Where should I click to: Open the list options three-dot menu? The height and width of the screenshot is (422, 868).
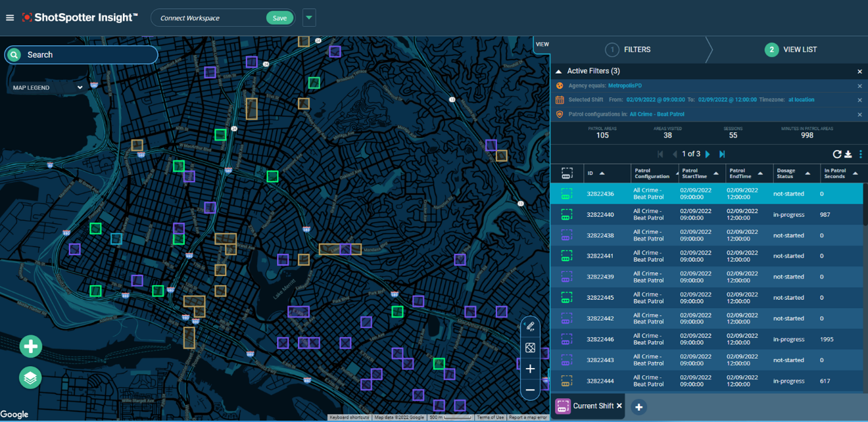point(861,154)
